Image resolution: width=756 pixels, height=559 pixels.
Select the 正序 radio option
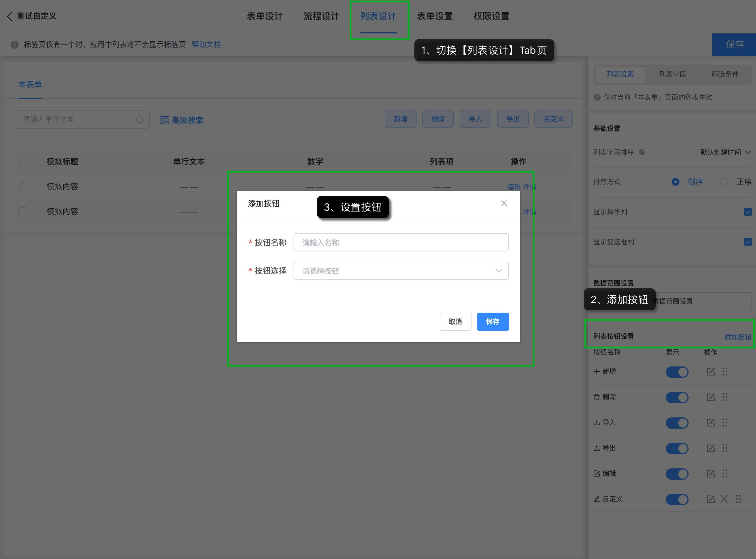(x=724, y=182)
